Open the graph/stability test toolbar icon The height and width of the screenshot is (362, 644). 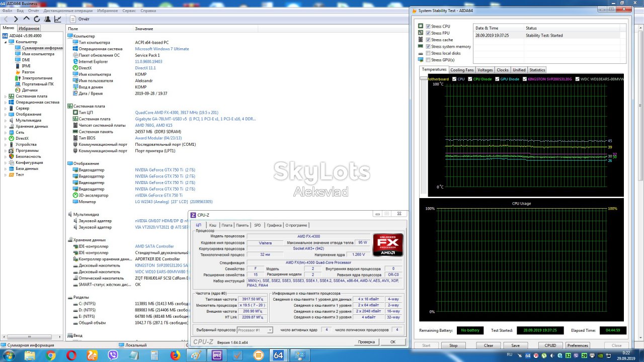[57, 19]
